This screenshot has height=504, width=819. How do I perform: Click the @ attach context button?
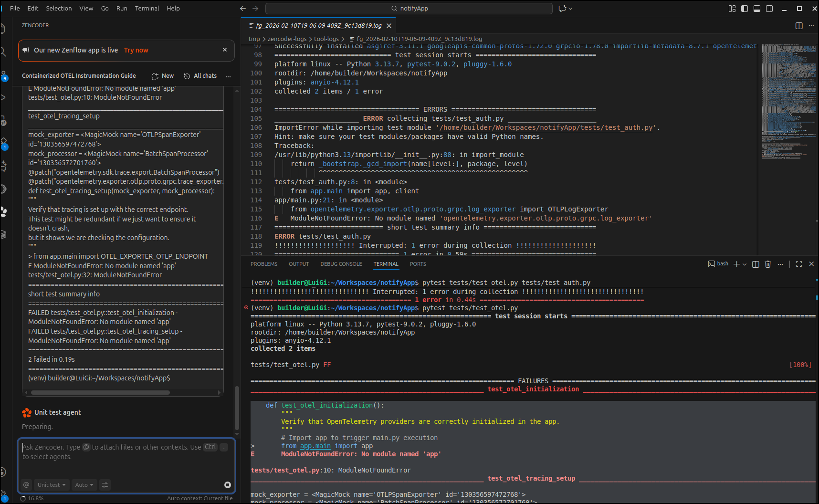[x=26, y=485]
